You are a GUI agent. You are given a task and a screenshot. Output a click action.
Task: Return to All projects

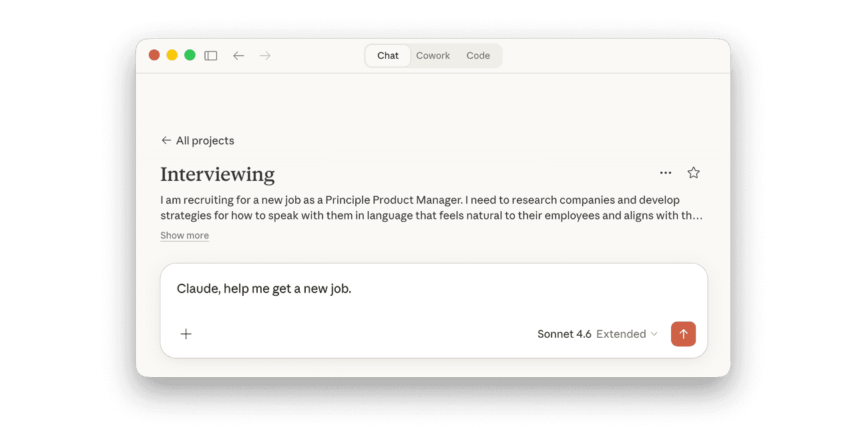pyautogui.click(x=205, y=141)
